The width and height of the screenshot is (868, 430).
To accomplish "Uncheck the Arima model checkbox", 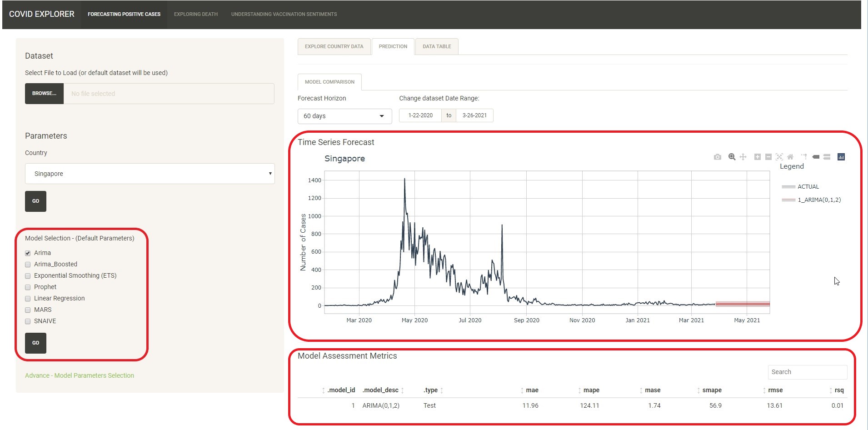I will tap(28, 253).
